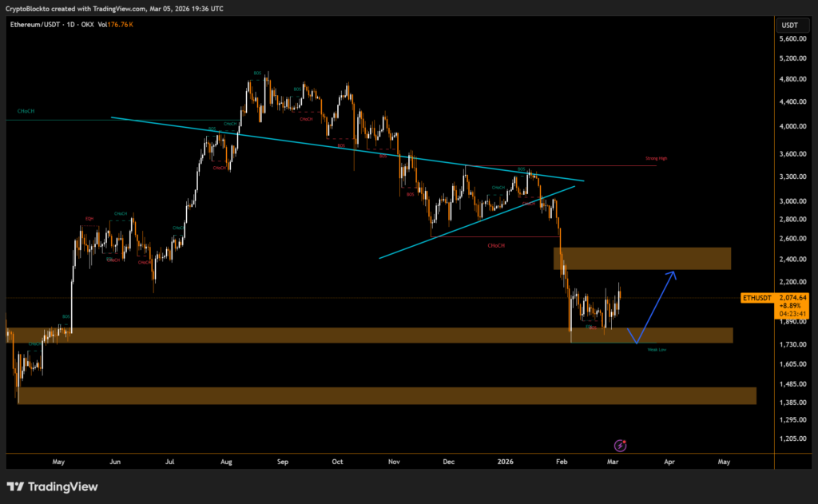
Task: Click the 5,600.00 price axis label
Action: [x=793, y=38]
